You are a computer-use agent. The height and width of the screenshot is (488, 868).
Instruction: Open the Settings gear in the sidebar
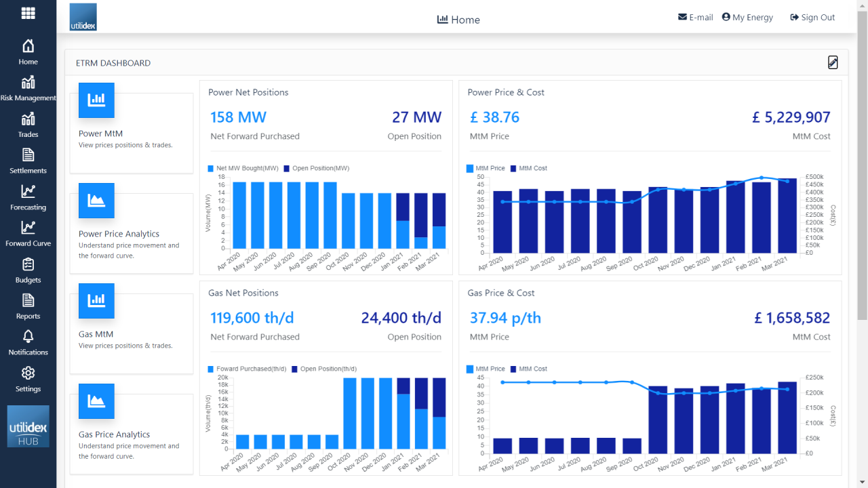coord(28,380)
